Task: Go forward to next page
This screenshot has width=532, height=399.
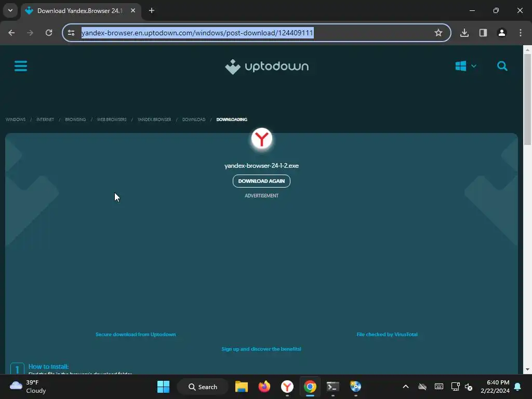Action: click(30, 33)
